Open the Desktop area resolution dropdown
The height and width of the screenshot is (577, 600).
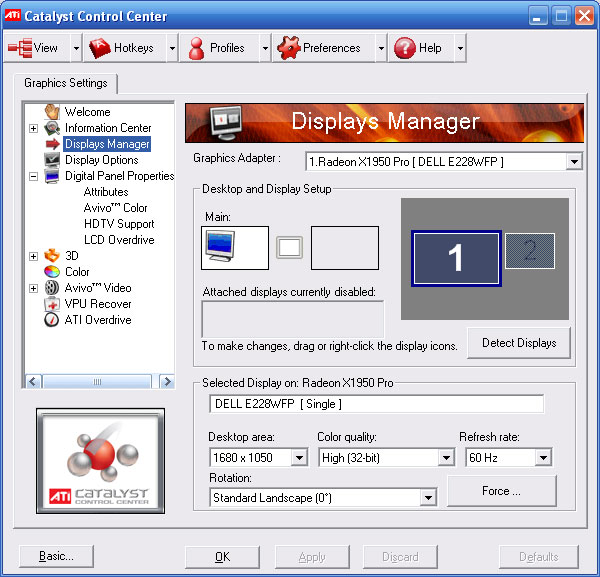point(299,458)
